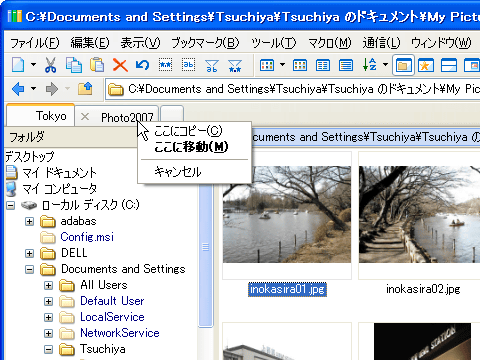The height and width of the screenshot is (360, 480).
Task: Click the filter wildcard funnel icon
Action: (x=235, y=65)
